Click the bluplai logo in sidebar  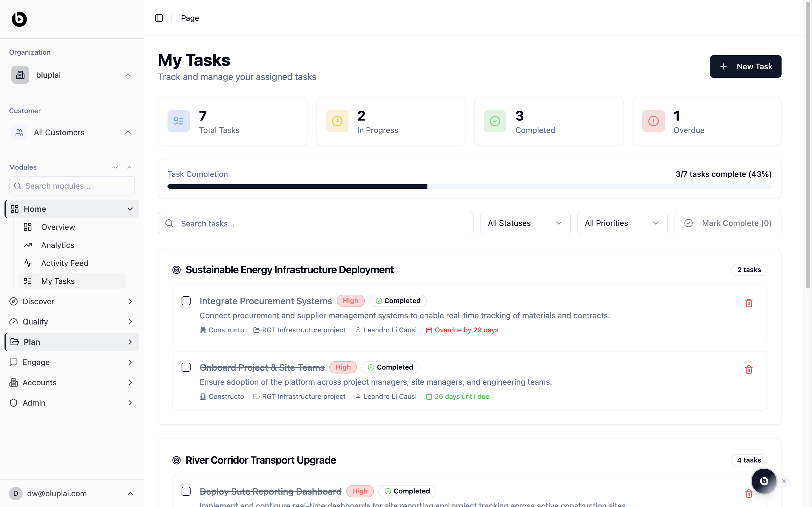[x=19, y=19]
